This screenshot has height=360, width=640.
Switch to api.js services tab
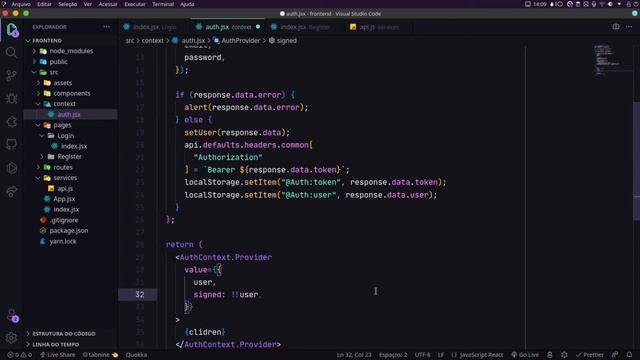378,27
